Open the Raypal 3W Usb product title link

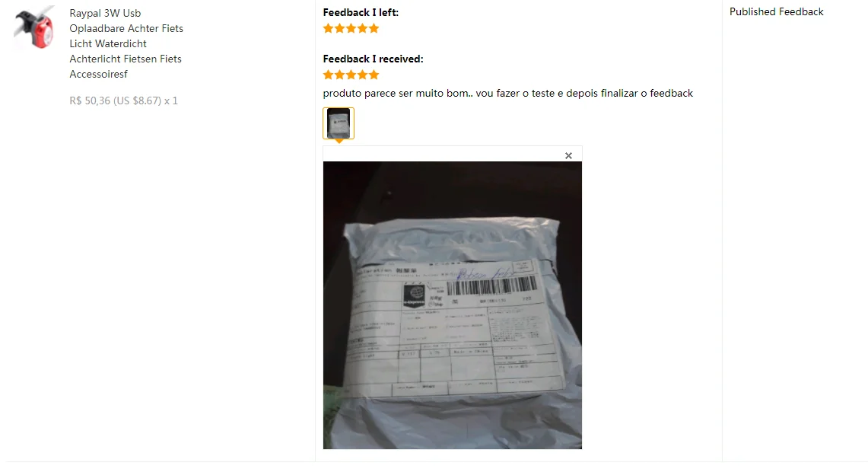(126, 43)
